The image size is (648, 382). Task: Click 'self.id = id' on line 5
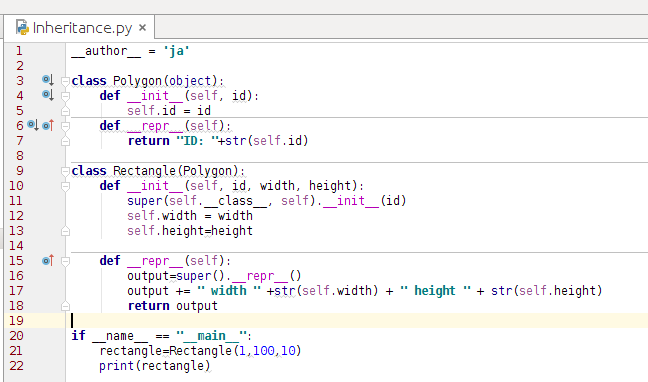point(169,111)
